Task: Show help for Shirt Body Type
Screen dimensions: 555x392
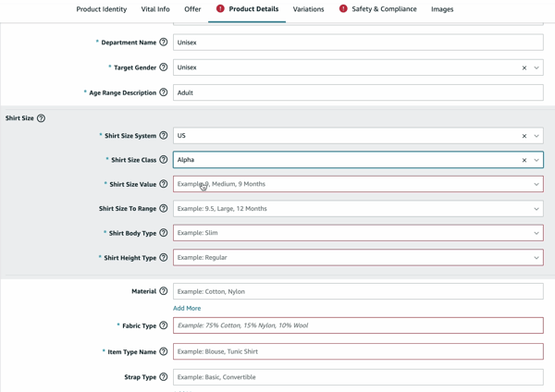Action: point(163,233)
